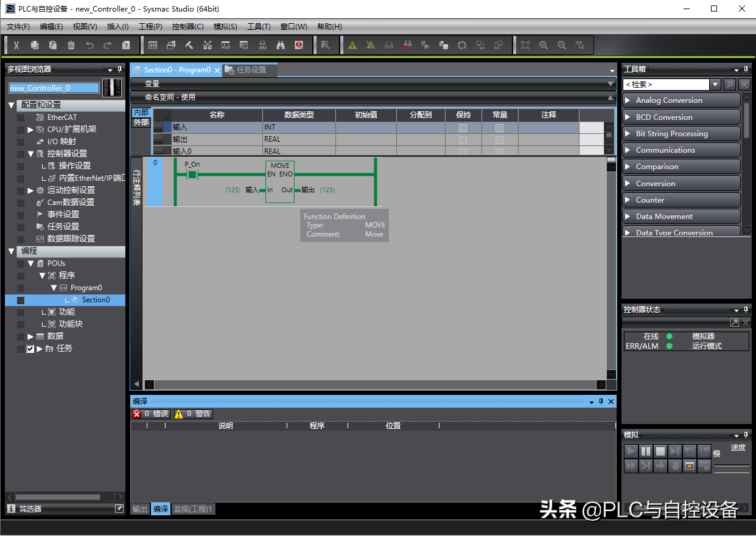Click the Zoom In magnifier icon
This screenshot has height=536, width=756.
click(x=544, y=45)
